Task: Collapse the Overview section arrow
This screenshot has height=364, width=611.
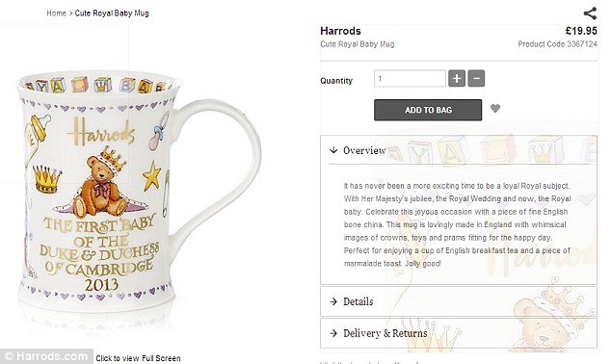Action: pyautogui.click(x=333, y=150)
